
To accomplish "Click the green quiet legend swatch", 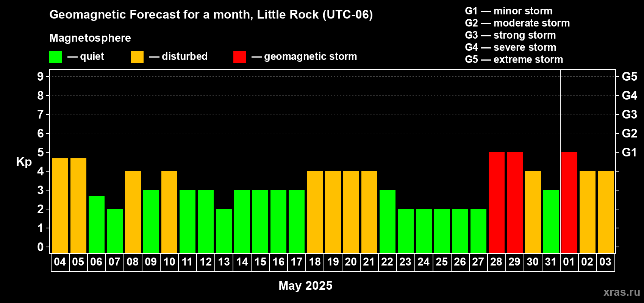I will (x=55, y=57).
